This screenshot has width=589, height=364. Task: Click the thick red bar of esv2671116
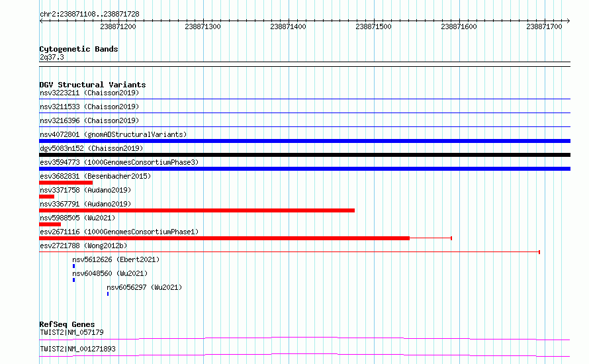(224, 238)
